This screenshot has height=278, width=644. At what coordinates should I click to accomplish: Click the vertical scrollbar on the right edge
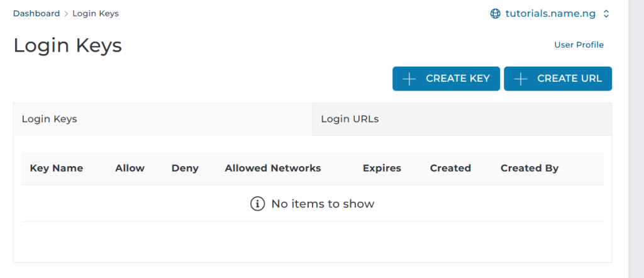pos(636,138)
